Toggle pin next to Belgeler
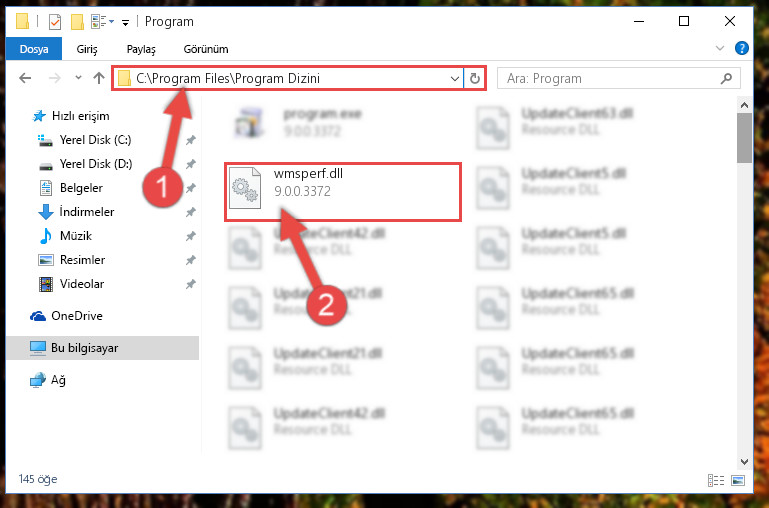Viewport: 769px width, 508px height. click(191, 188)
